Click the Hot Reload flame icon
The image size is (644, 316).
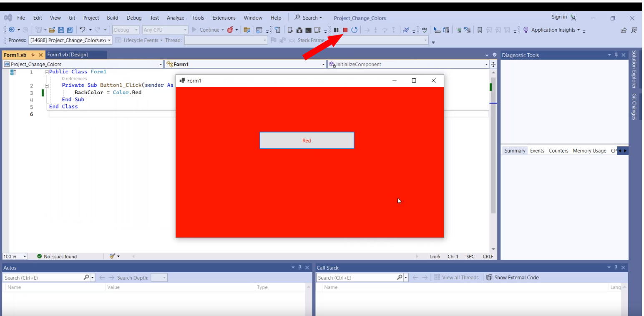230,30
